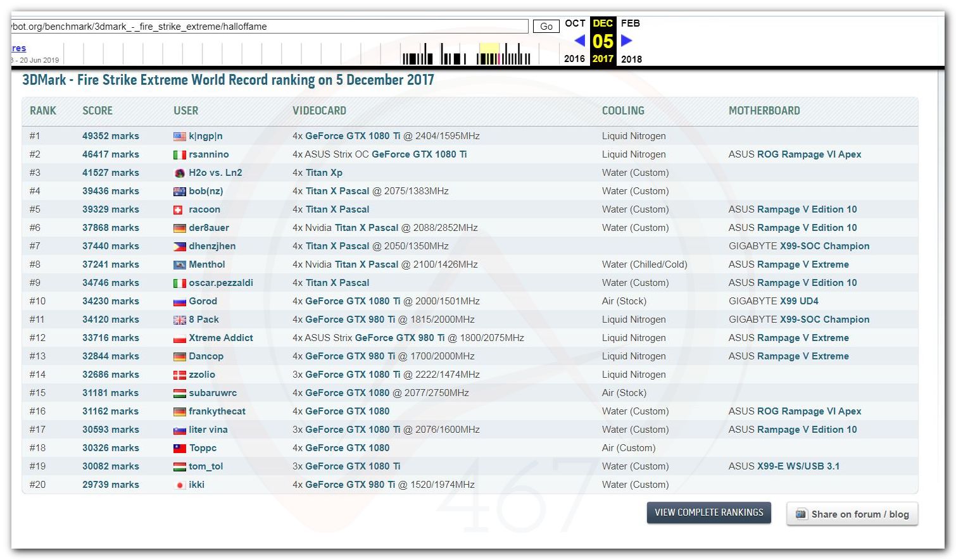Click the Japanese flag next to ikki
Image resolution: width=956 pixels, height=560 pixels.
click(180, 485)
